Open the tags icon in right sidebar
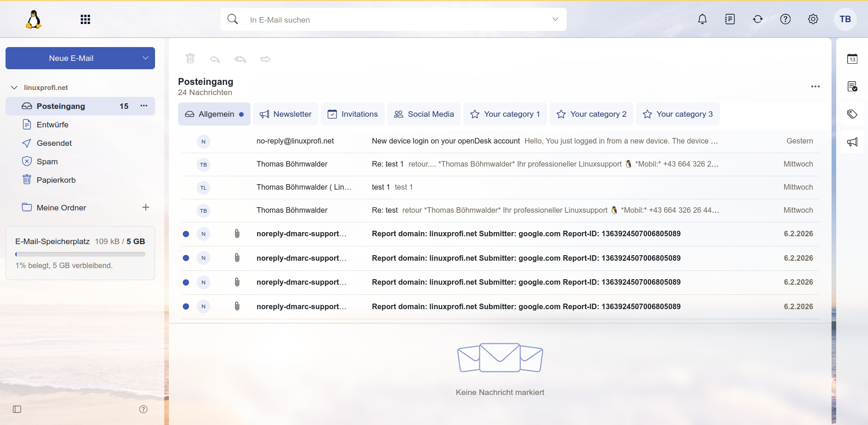This screenshot has width=868, height=425. [x=852, y=114]
